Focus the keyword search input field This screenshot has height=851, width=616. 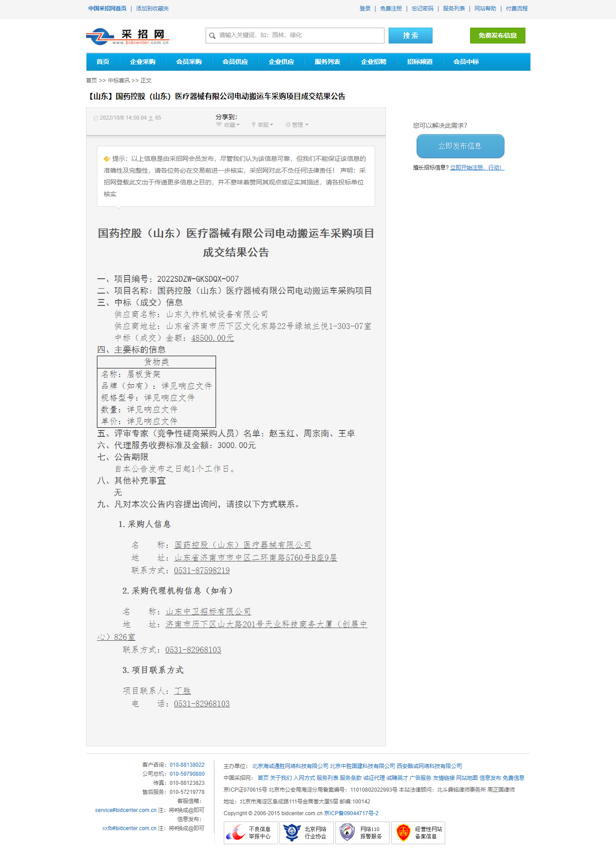[295, 35]
